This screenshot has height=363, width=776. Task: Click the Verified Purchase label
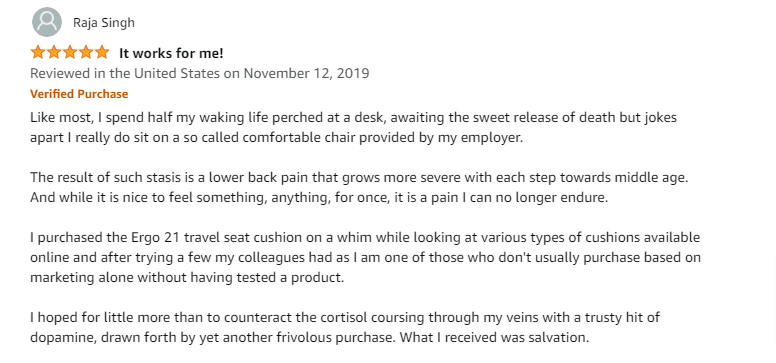(79, 94)
